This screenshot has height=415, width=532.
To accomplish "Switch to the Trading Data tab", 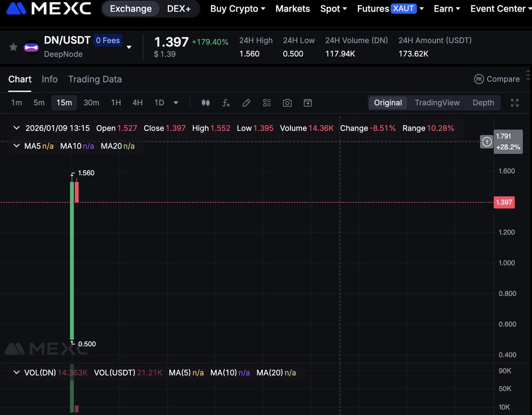I will [x=95, y=79].
